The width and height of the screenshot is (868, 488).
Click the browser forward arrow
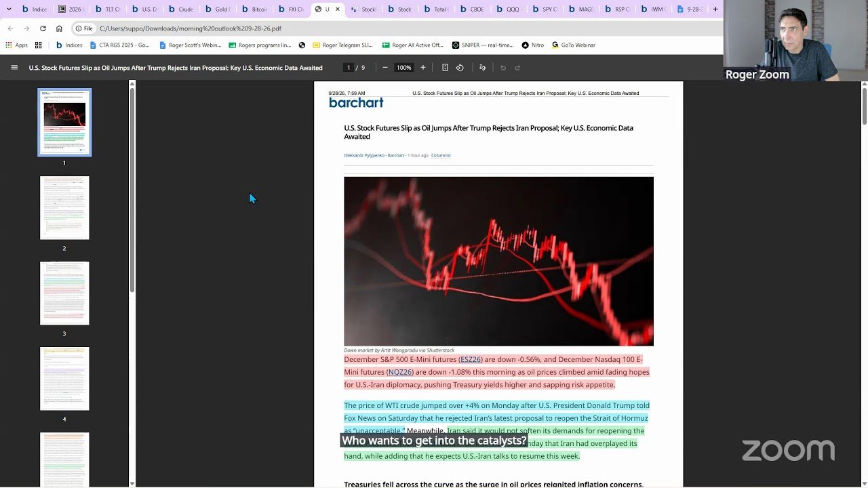[26, 28]
